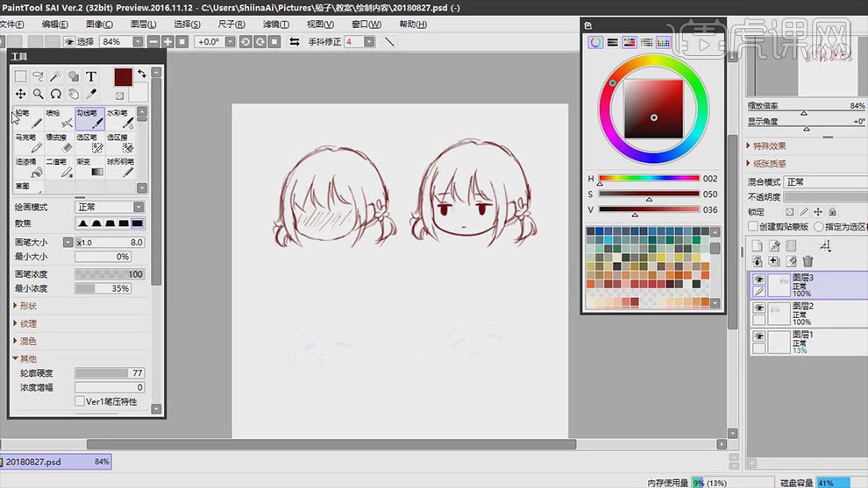This screenshot has width=868, height=488.
Task: Swap foreground and background colors
Action: coord(142,74)
